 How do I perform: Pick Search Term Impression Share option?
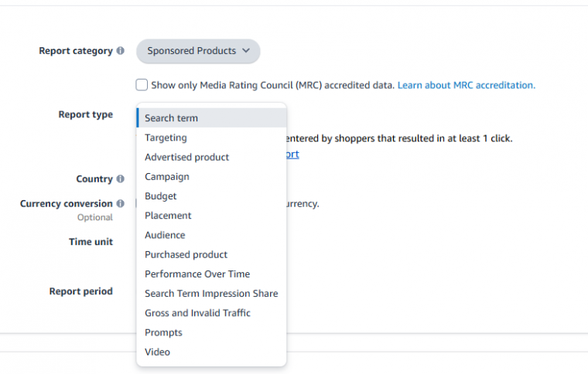tap(211, 293)
